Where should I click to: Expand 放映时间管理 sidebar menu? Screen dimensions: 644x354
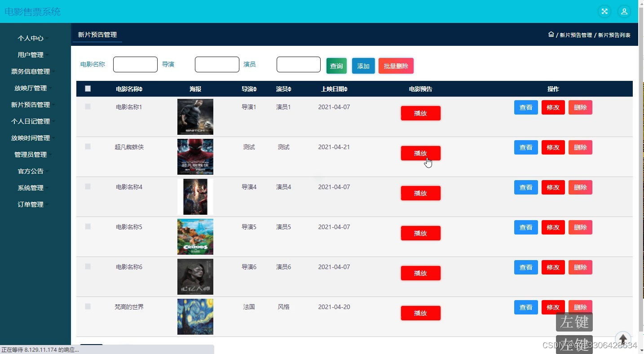tap(34, 138)
